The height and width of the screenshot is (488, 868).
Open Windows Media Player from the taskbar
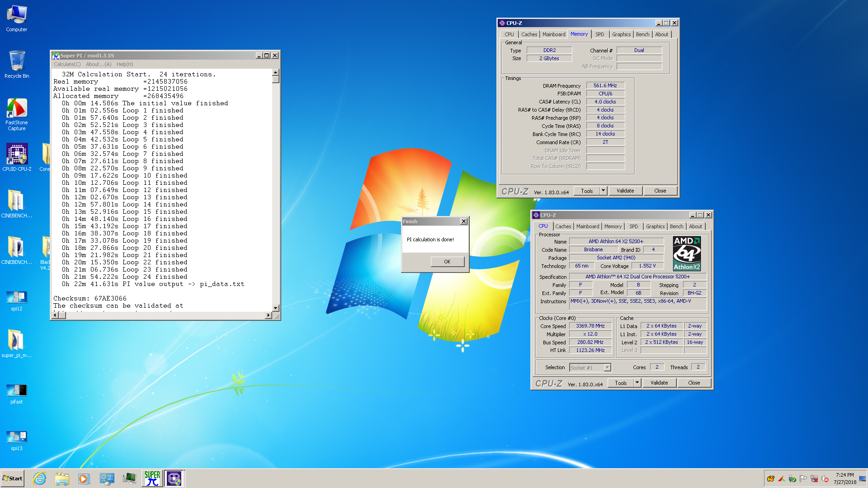click(x=84, y=479)
